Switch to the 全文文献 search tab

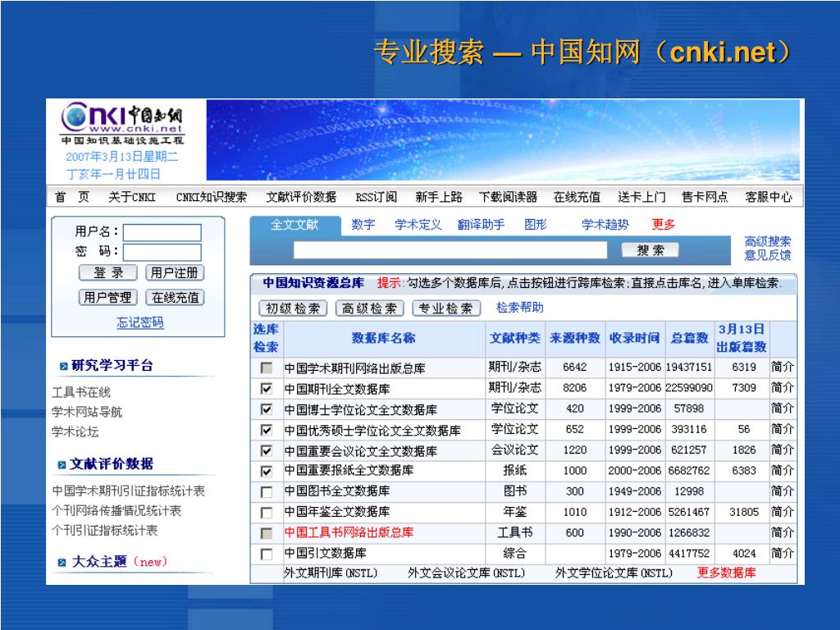[x=294, y=225]
